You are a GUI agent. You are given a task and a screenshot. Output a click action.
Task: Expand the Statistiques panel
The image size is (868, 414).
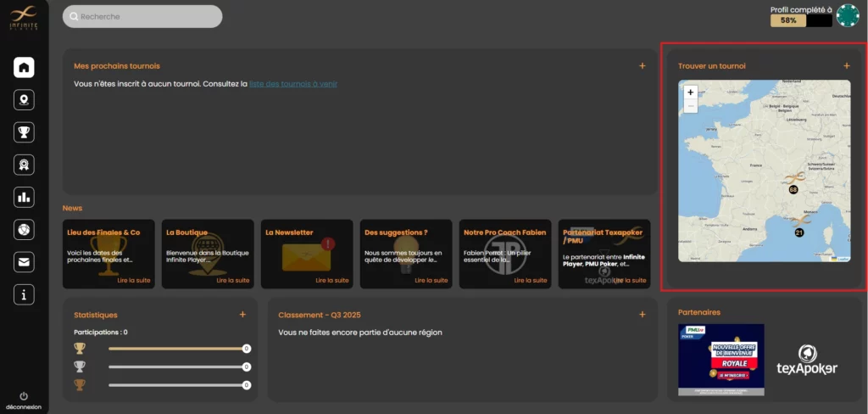click(x=242, y=315)
